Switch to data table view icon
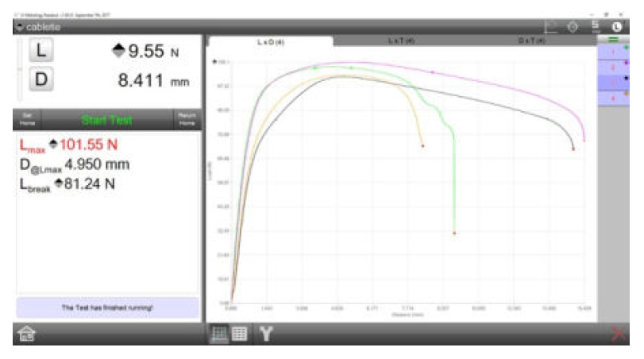 point(239,334)
